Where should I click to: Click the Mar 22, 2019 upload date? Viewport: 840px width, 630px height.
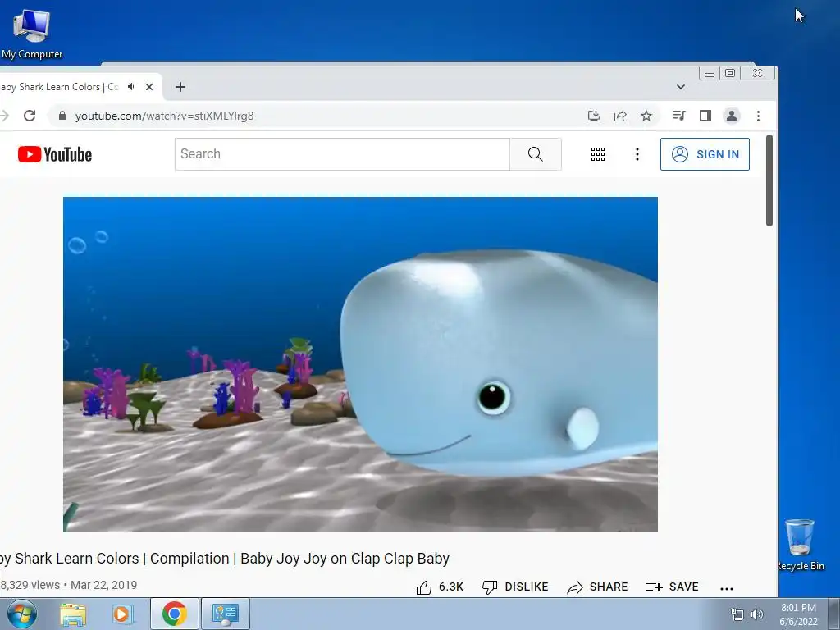[104, 585]
